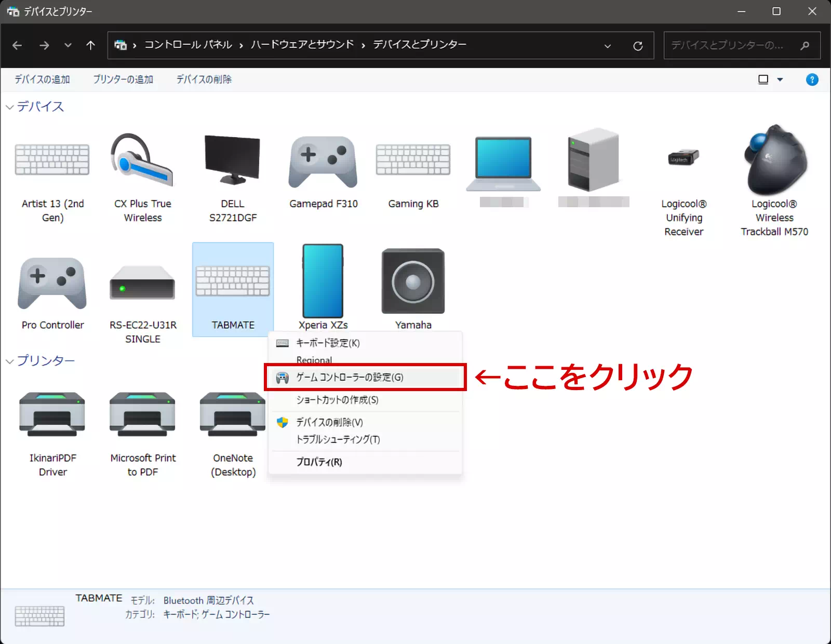
Task: Collapse the デバイス section
Action: point(10,107)
